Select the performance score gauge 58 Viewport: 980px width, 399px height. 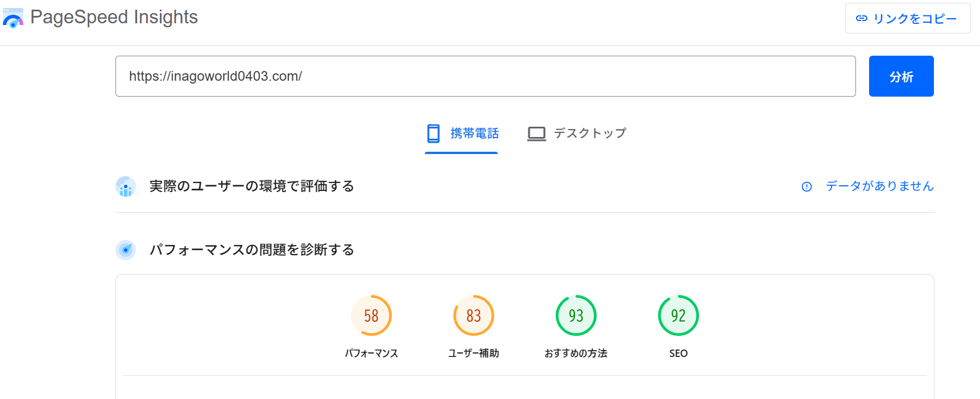[371, 315]
